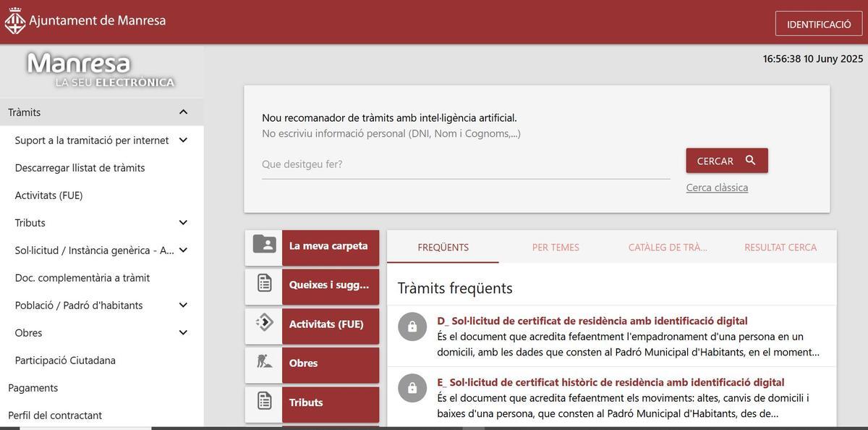Image resolution: width=868 pixels, height=430 pixels.
Task: Open La meva carpeta folder icon
Action: point(264,245)
